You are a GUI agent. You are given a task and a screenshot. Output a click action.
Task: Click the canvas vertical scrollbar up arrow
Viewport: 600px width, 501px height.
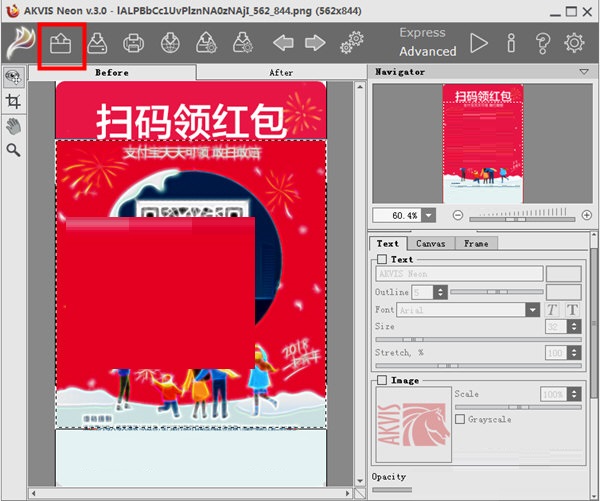360,87
